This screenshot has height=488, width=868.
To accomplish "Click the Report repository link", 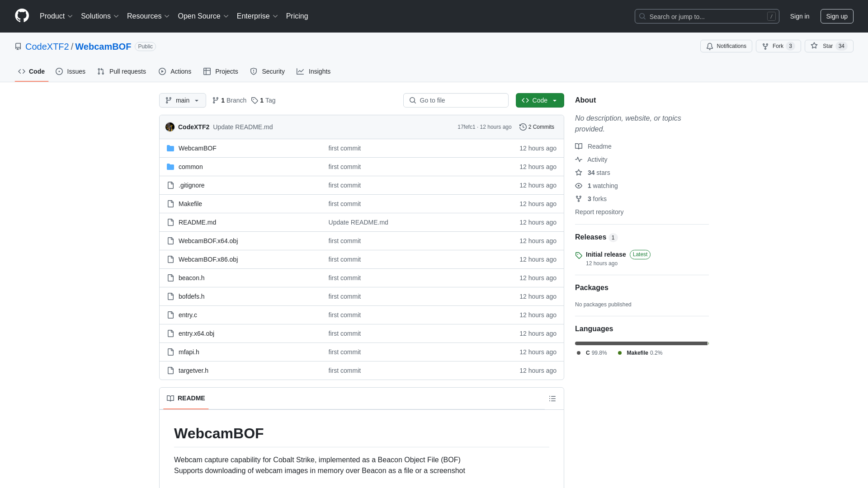I will pos(599,212).
